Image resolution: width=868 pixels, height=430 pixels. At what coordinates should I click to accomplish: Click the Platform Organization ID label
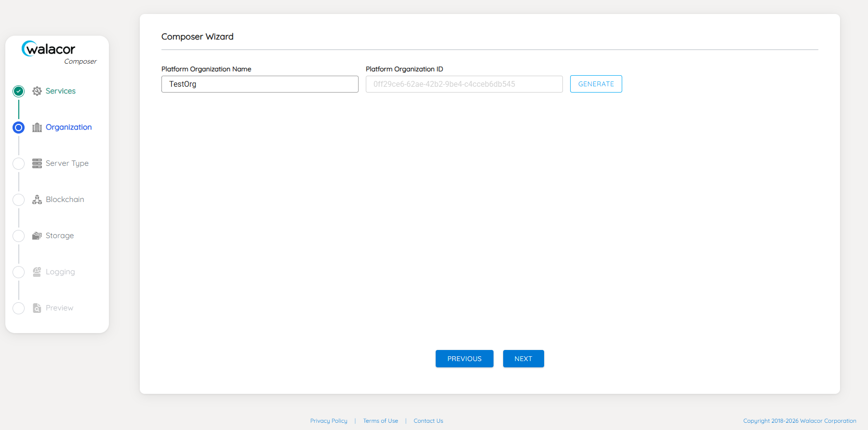(x=404, y=69)
